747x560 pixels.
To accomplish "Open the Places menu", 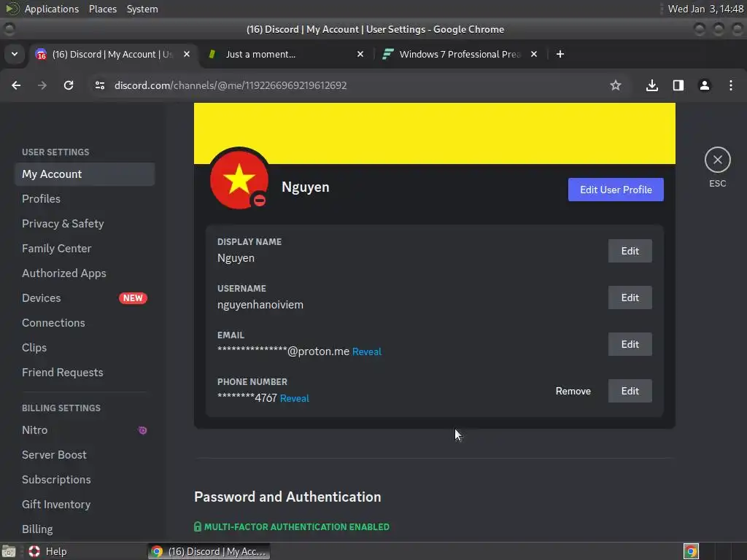I will point(103,9).
